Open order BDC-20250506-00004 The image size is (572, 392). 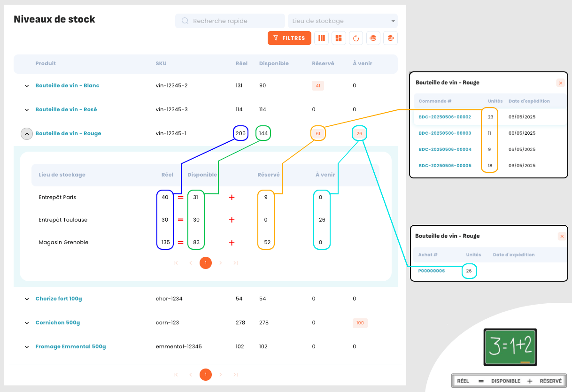(x=445, y=149)
